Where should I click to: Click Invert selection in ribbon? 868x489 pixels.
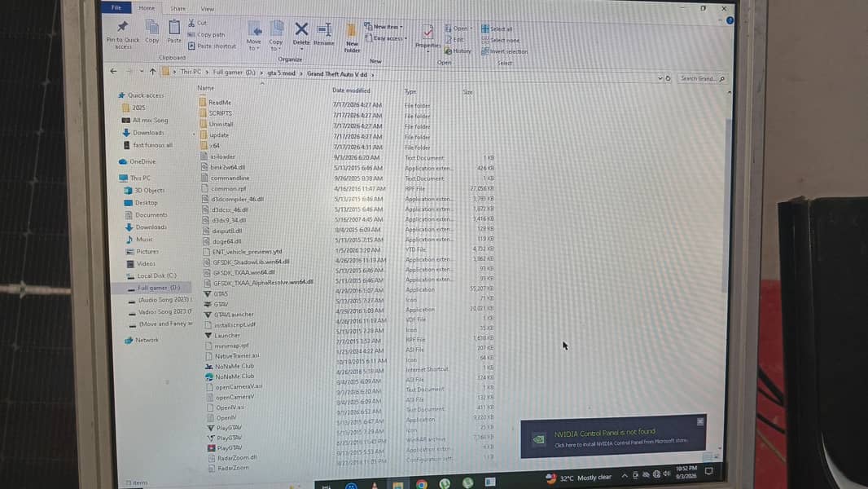(x=504, y=51)
